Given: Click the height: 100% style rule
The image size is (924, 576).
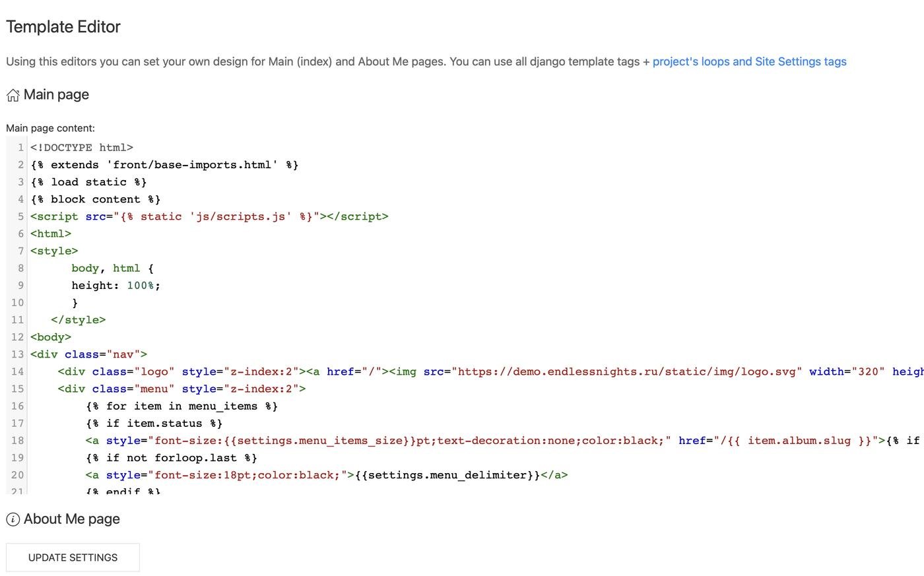Looking at the screenshot, I should [x=115, y=286].
